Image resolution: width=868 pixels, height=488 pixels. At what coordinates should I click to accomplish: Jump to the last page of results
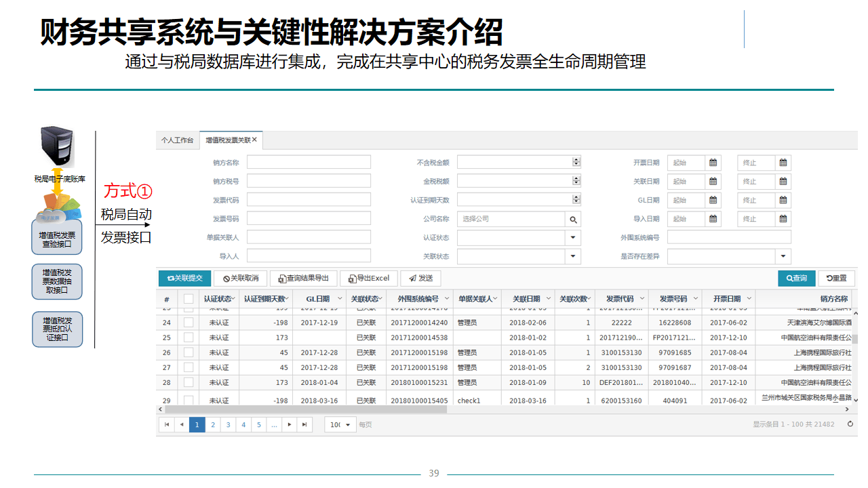pos(305,424)
